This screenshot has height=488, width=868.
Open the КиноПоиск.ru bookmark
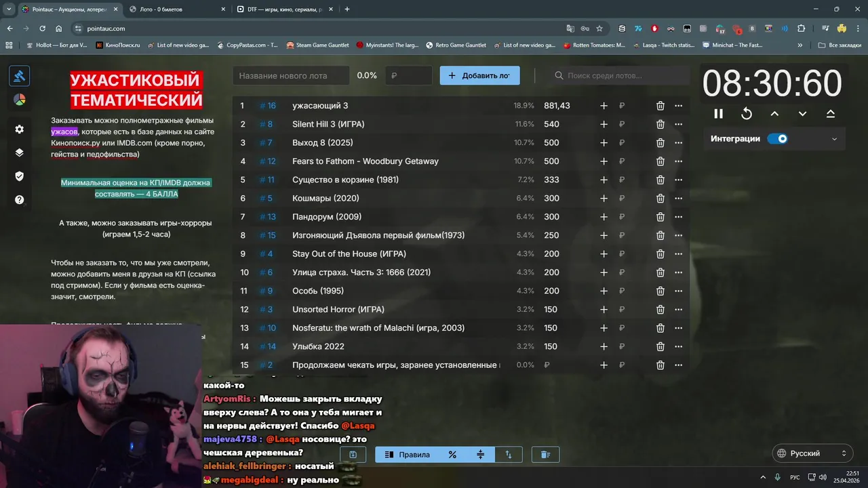pyautogui.click(x=118, y=45)
